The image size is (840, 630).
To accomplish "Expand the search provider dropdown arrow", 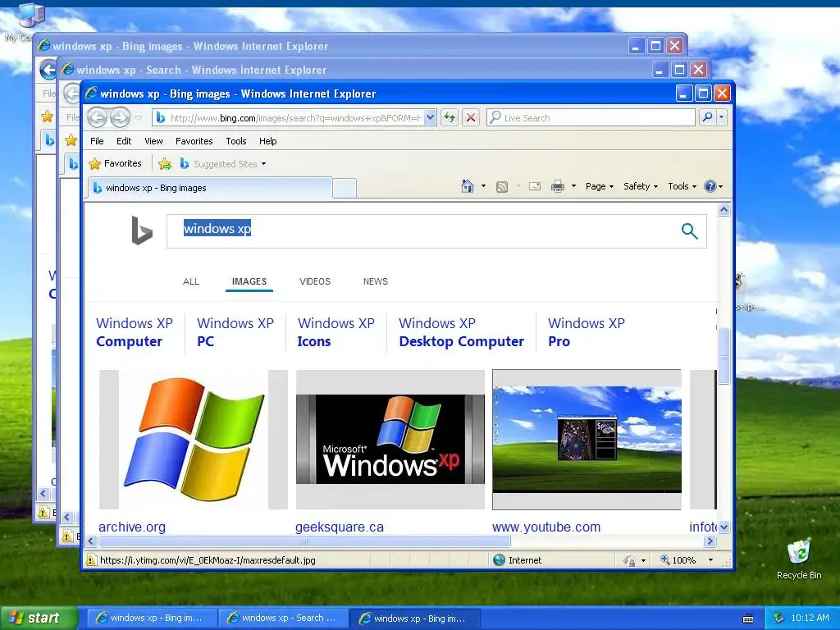I will (x=722, y=117).
